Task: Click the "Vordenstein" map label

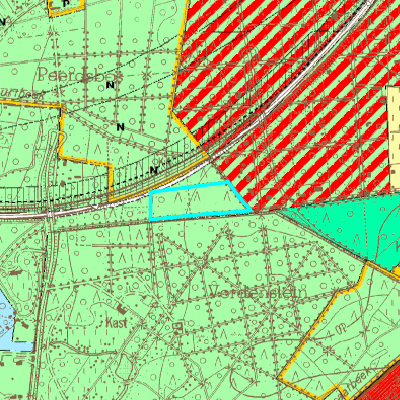Action: coord(258,292)
